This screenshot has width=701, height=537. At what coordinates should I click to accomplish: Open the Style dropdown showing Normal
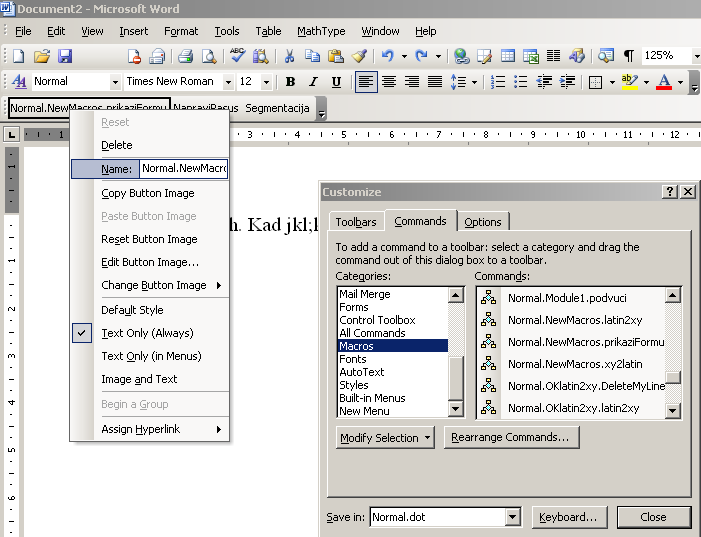click(115, 82)
